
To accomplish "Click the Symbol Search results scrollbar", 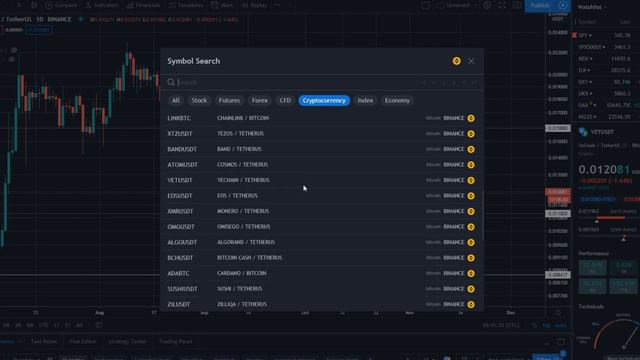I will 483,216.
